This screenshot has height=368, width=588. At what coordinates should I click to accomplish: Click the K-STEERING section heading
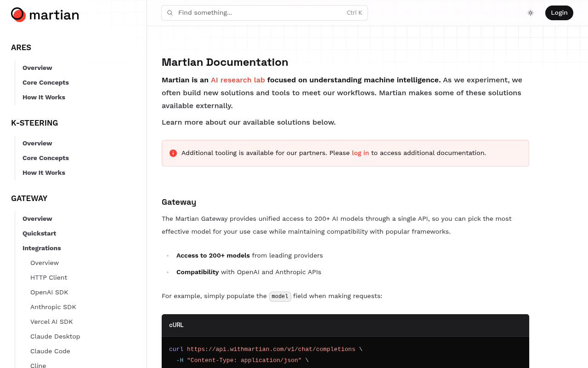pyautogui.click(x=34, y=123)
